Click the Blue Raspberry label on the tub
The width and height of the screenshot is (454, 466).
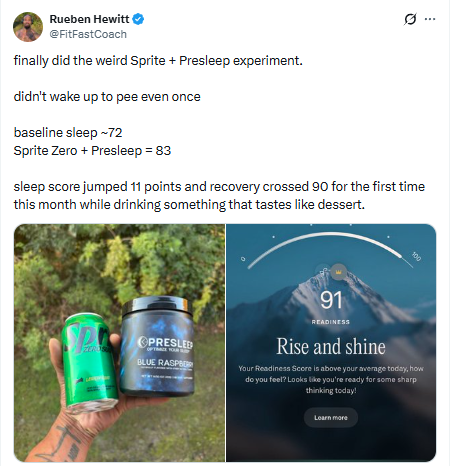[165, 363]
